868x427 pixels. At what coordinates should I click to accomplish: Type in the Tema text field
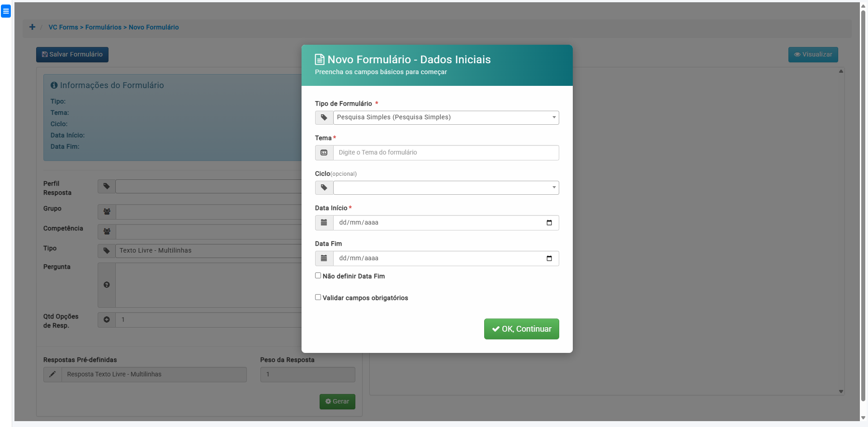pos(446,153)
